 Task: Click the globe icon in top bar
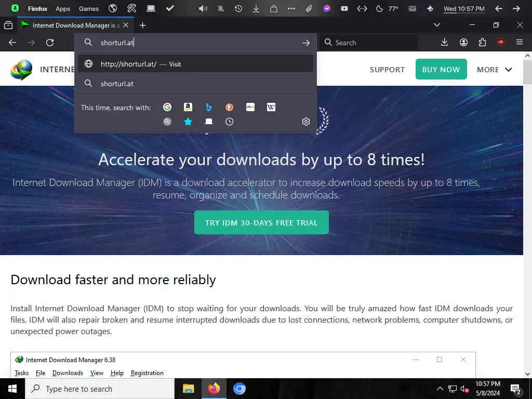[x=113, y=8]
